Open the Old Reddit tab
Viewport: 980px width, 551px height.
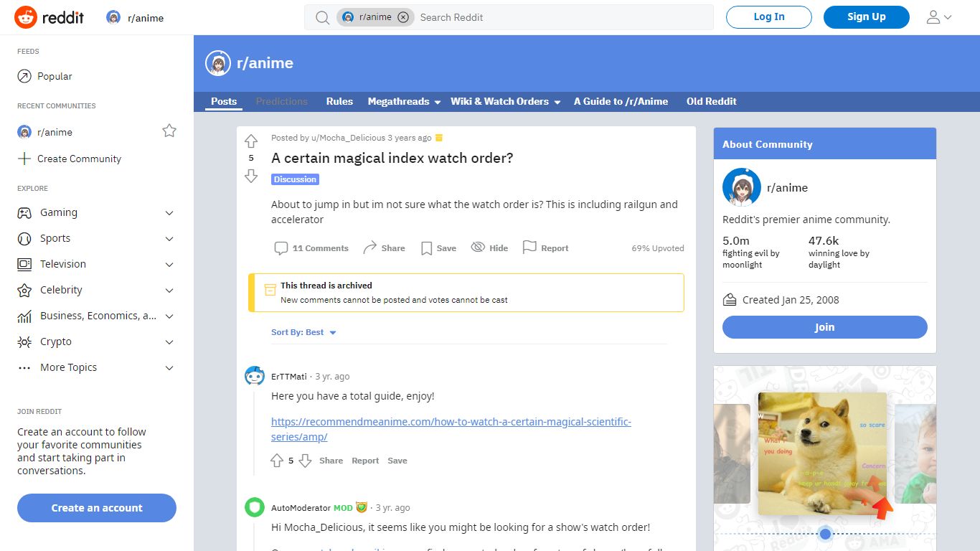(712, 101)
